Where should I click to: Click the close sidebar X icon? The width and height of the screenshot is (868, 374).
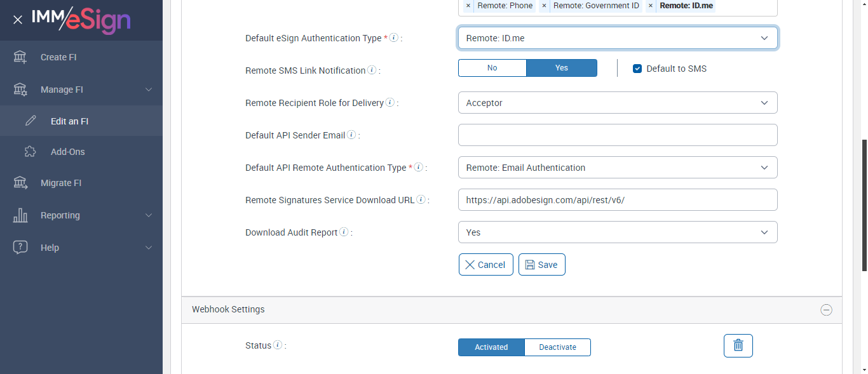tap(18, 20)
